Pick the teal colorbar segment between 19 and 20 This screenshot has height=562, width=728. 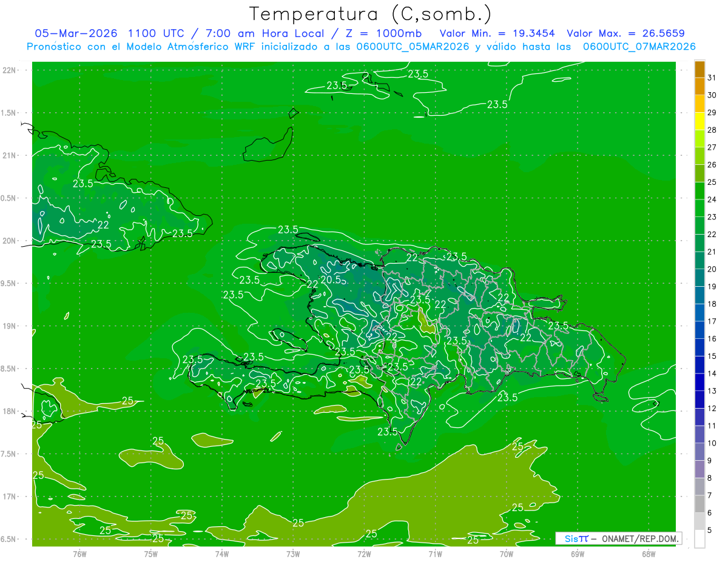(699, 278)
